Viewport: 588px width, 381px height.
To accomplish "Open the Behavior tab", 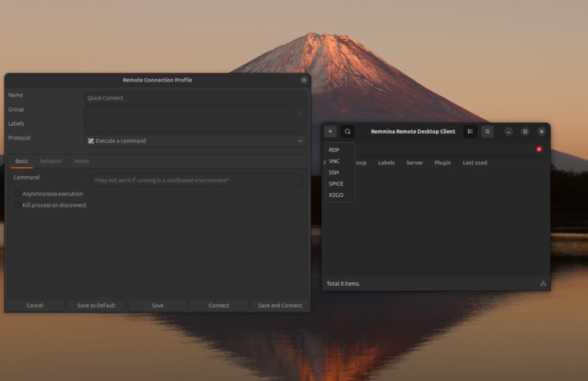I will (x=51, y=161).
